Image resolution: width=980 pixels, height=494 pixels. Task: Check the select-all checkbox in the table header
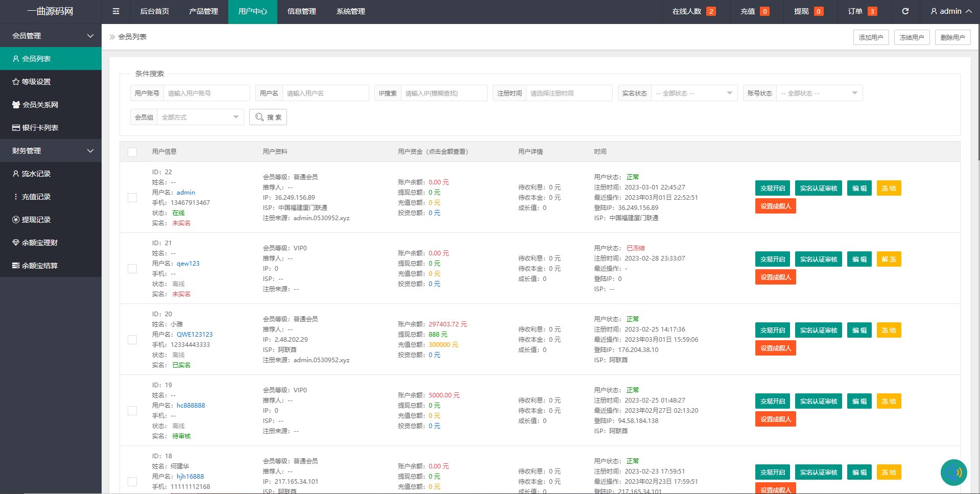(x=132, y=152)
